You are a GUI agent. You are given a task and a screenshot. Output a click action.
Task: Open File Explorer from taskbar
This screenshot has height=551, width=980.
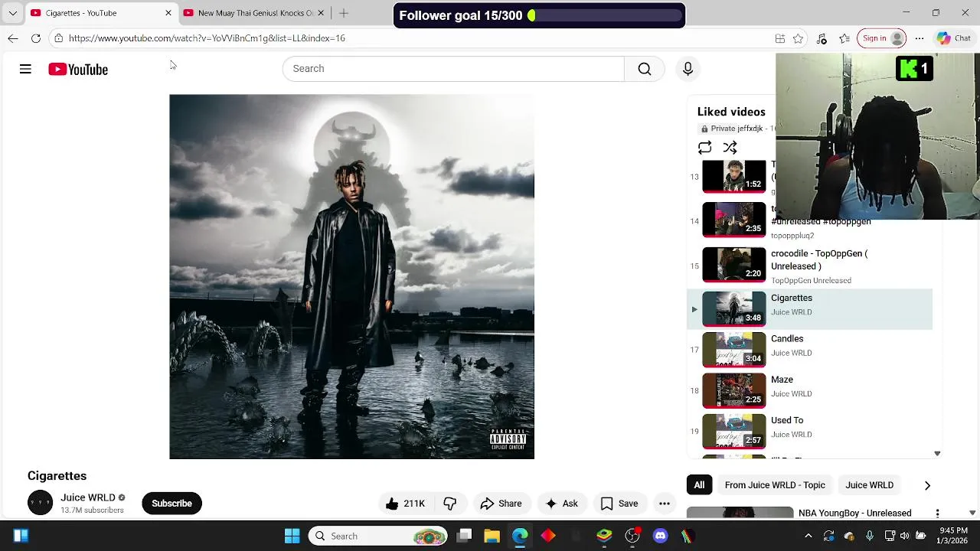492,536
